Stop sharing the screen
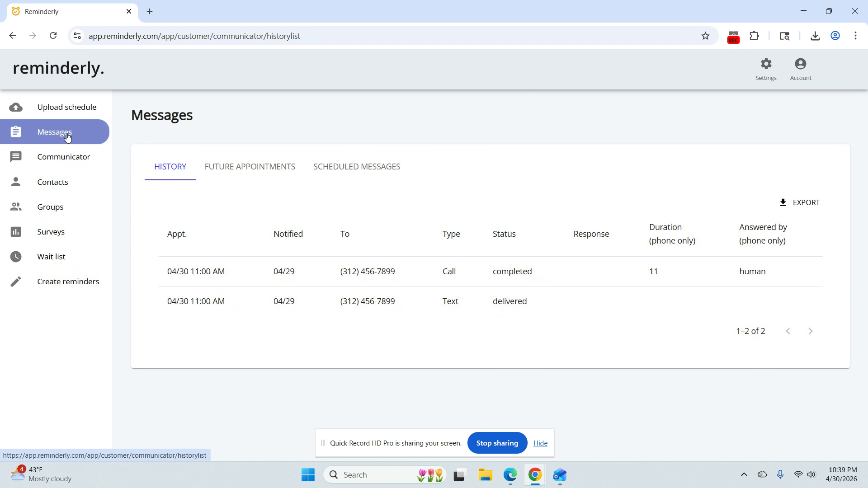Image resolution: width=868 pixels, height=488 pixels. pyautogui.click(x=497, y=443)
